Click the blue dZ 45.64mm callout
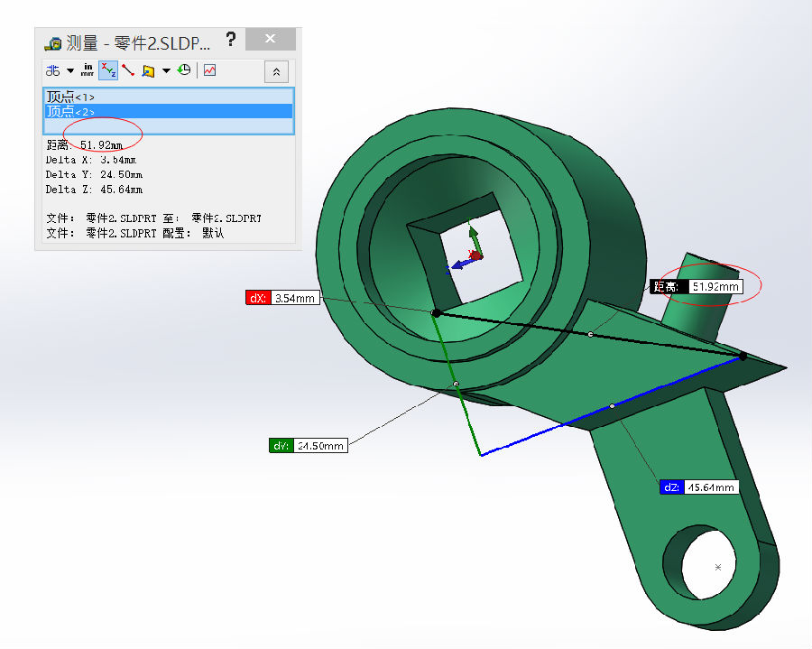This screenshot has width=812, height=649. click(x=698, y=487)
